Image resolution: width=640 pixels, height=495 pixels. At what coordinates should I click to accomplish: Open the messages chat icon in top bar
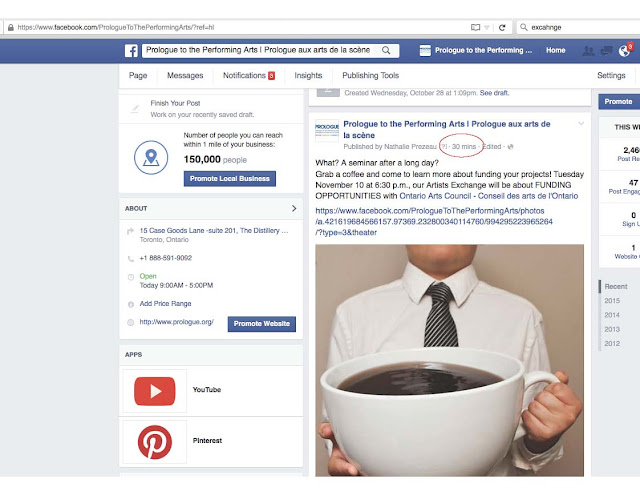(607, 51)
